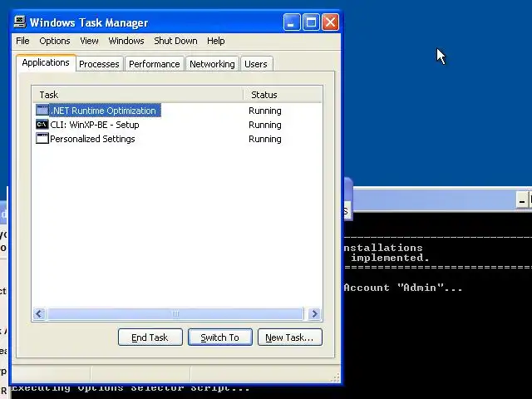Open the View menu

pyautogui.click(x=89, y=41)
